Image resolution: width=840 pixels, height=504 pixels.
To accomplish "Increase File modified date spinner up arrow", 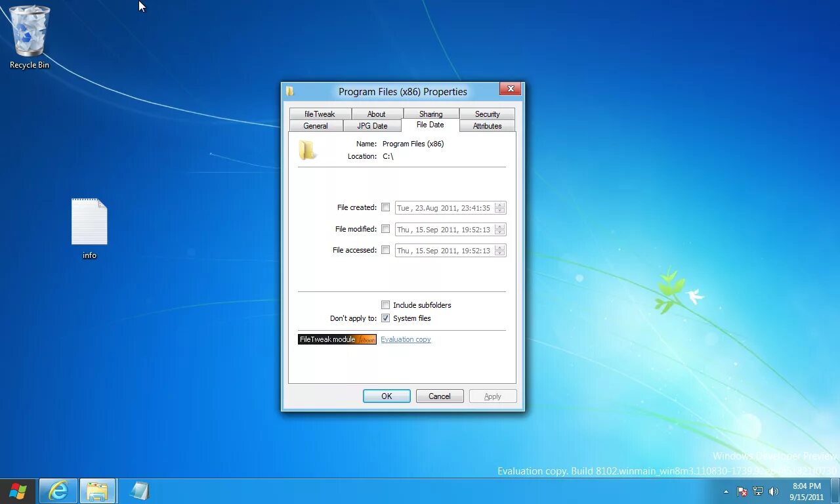I will coord(500,226).
